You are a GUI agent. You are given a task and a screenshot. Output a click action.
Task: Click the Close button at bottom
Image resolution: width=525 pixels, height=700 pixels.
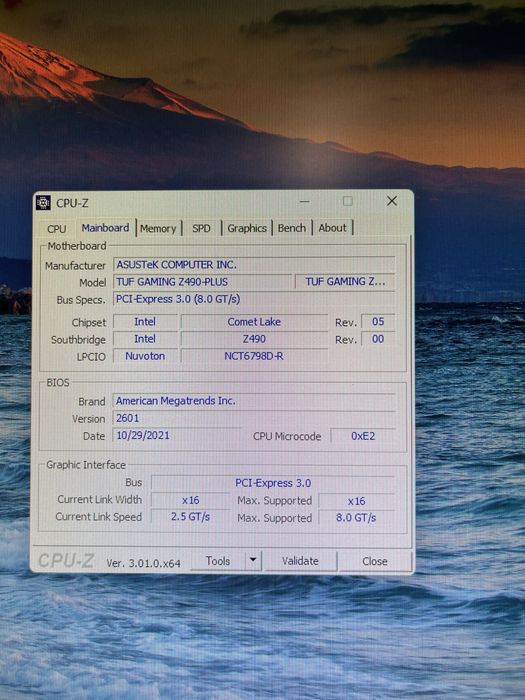click(x=375, y=561)
